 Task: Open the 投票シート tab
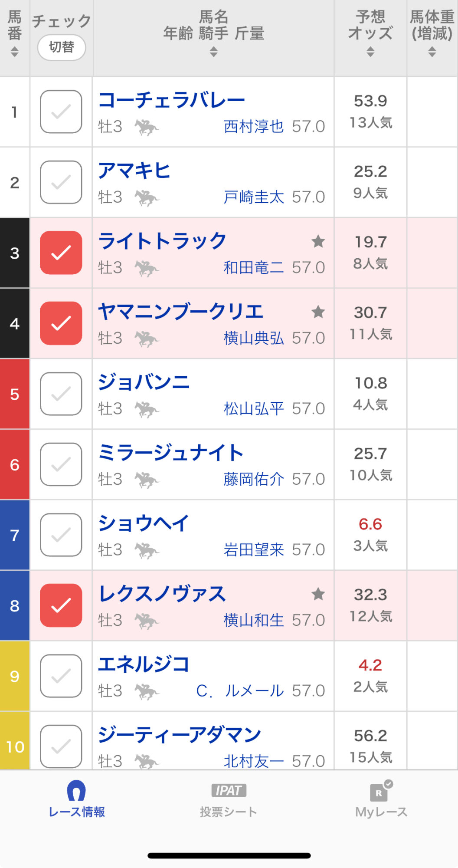pyautogui.click(x=229, y=801)
